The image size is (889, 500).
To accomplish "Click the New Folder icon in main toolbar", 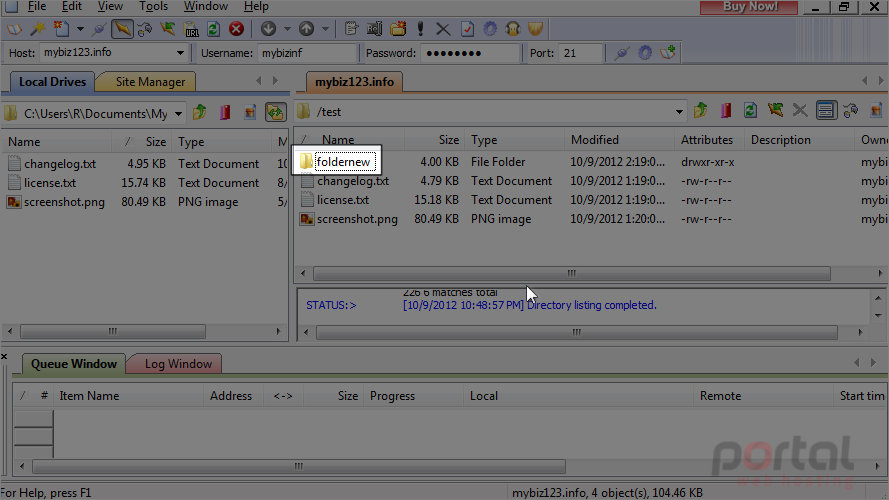I will point(398,29).
